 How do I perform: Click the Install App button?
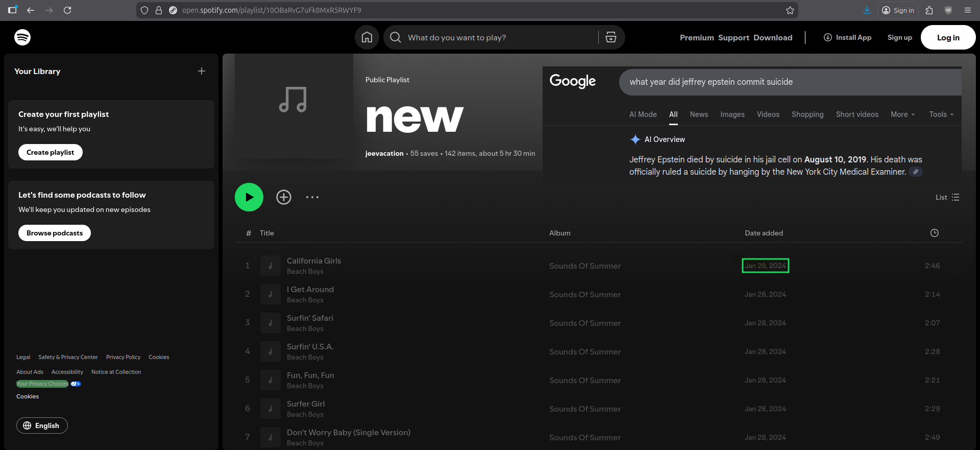click(x=847, y=37)
